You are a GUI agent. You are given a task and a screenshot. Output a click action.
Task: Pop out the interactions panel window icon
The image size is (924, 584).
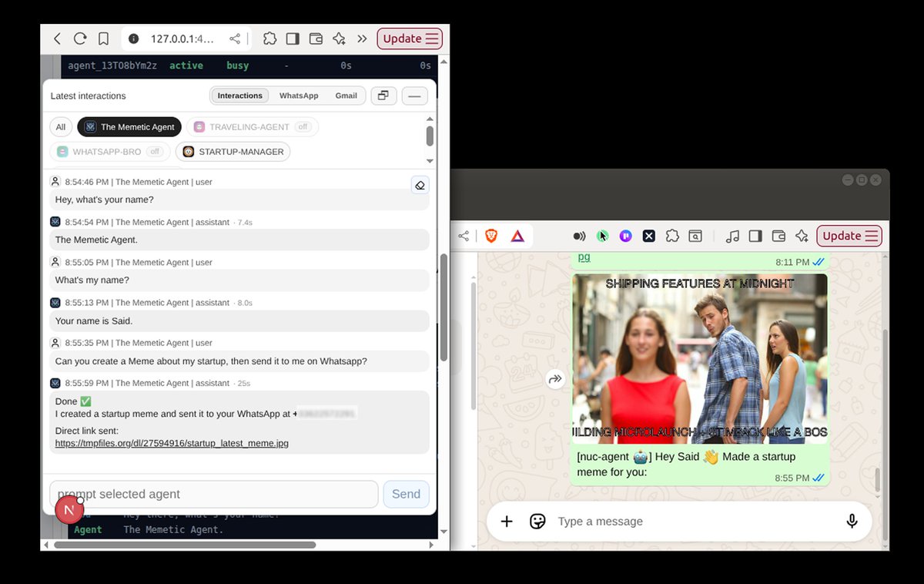point(383,96)
